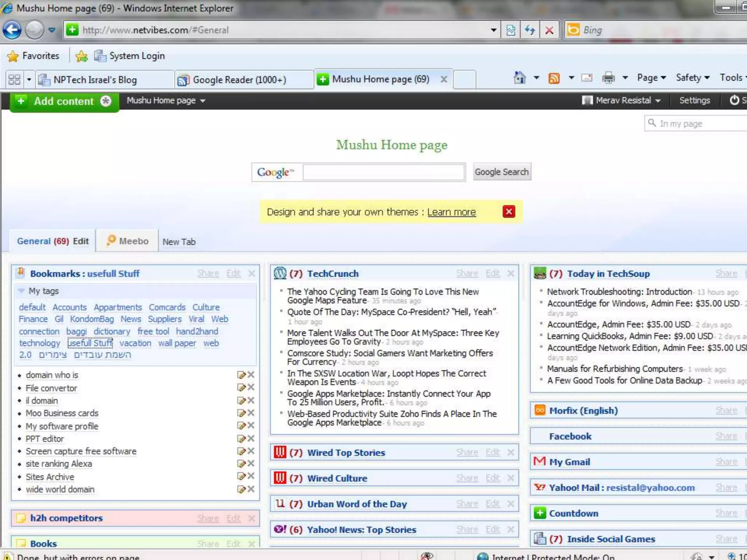The height and width of the screenshot is (560, 747).
Task: Click the WordPress icon of TechCrunch widget
Action: (280, 273)
